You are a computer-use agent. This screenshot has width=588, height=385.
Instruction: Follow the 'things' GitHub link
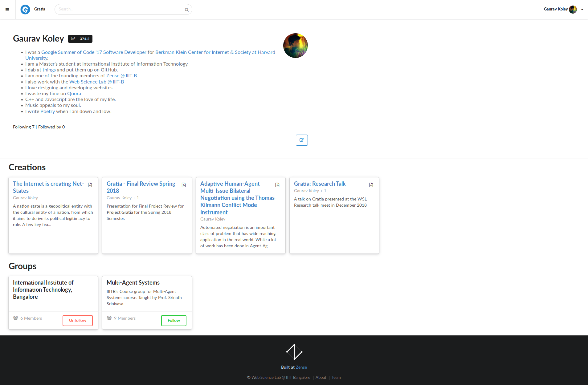coord(49,70)
